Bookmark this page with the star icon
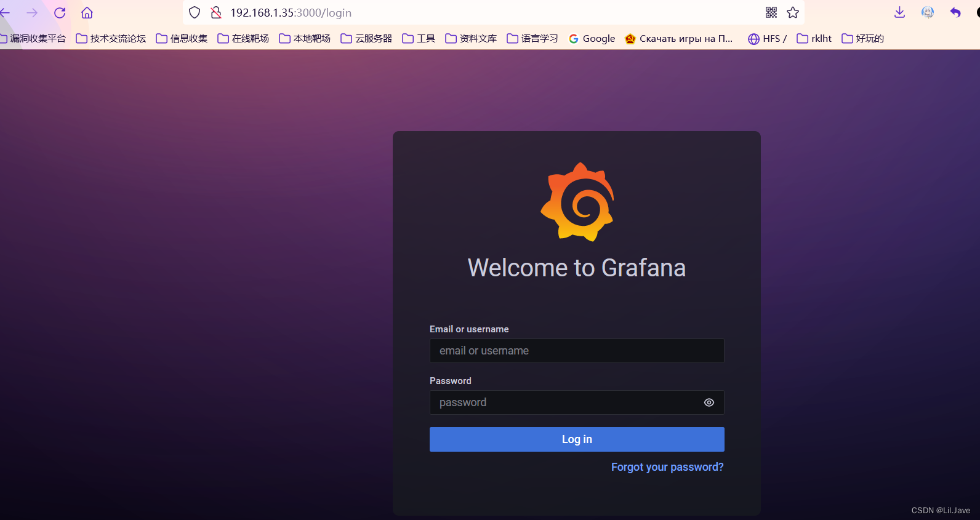This screenshot has height=520, width=980. coord(793,12)
